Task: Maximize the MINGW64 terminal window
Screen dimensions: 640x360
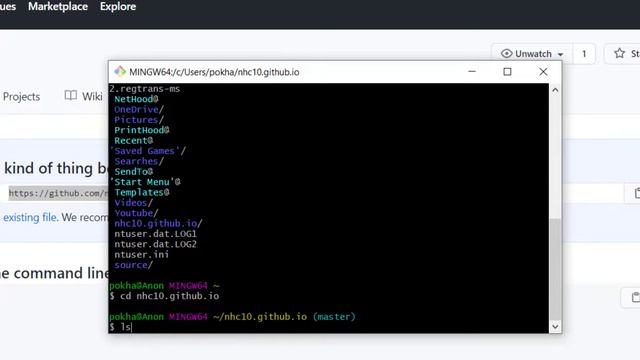Action: 507,71
